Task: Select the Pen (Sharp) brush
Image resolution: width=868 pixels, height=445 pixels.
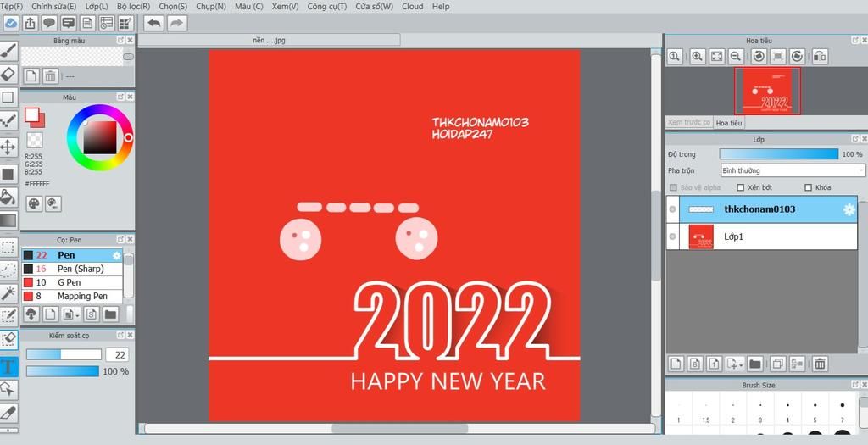Action: pos(72,269)
